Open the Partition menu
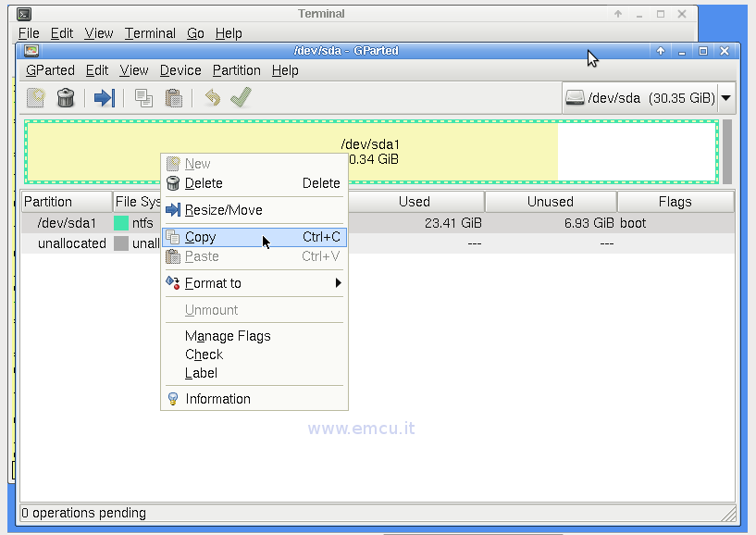The image size is (756, 535). [x=236, y=70]
